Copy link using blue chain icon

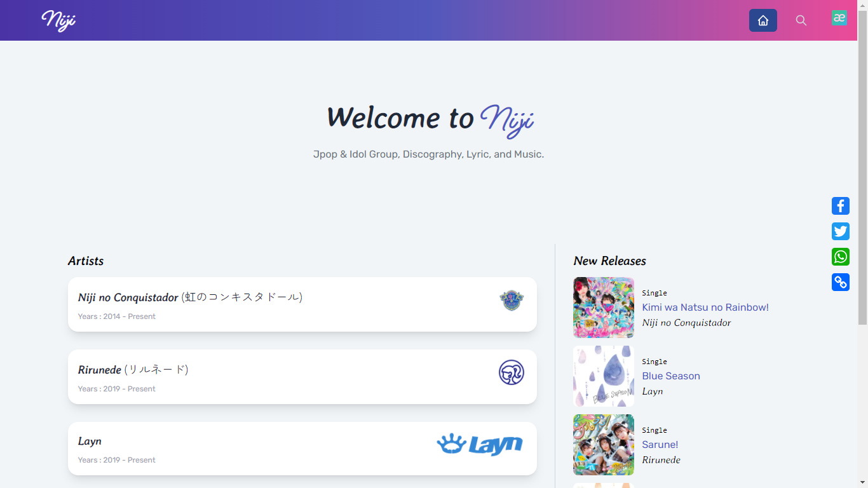click(x=840, y=282)
